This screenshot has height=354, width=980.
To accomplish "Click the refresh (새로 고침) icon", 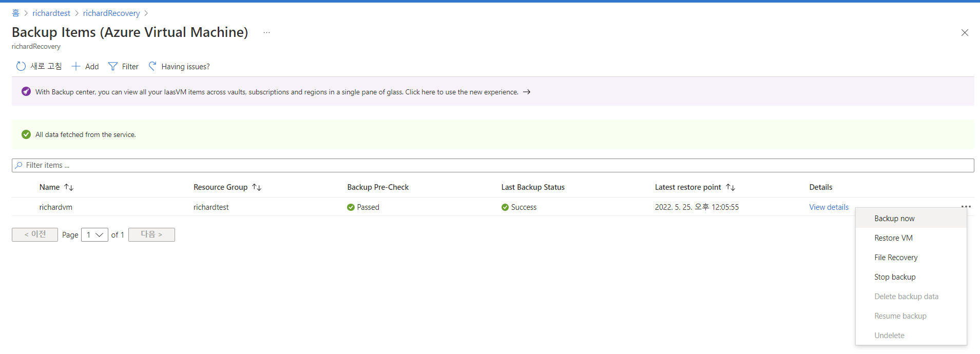I will pos(21,66).
